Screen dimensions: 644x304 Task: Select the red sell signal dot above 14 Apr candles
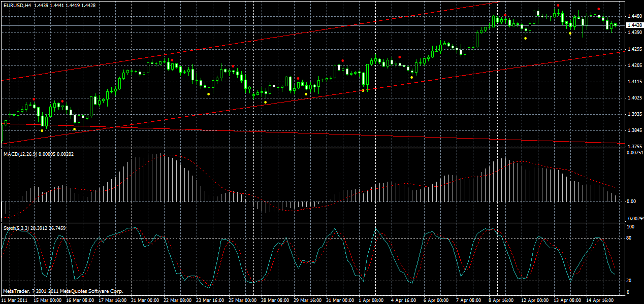(599, 9)
